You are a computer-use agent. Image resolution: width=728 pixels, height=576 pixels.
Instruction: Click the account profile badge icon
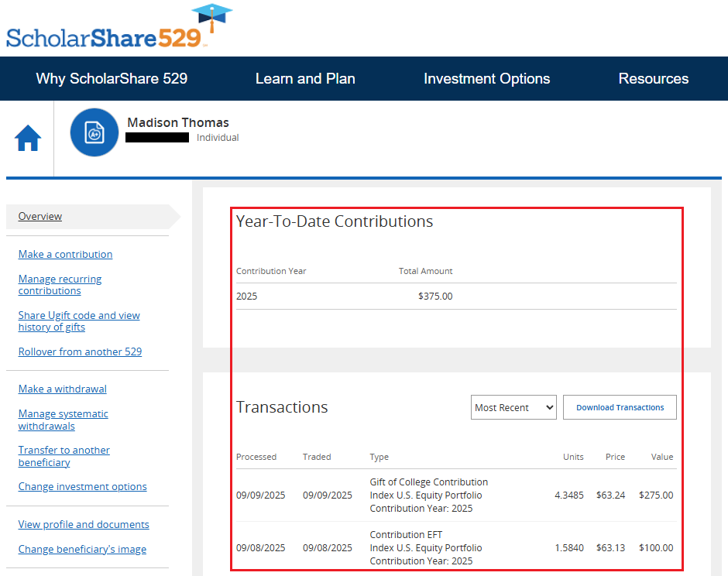coord(94,132)
